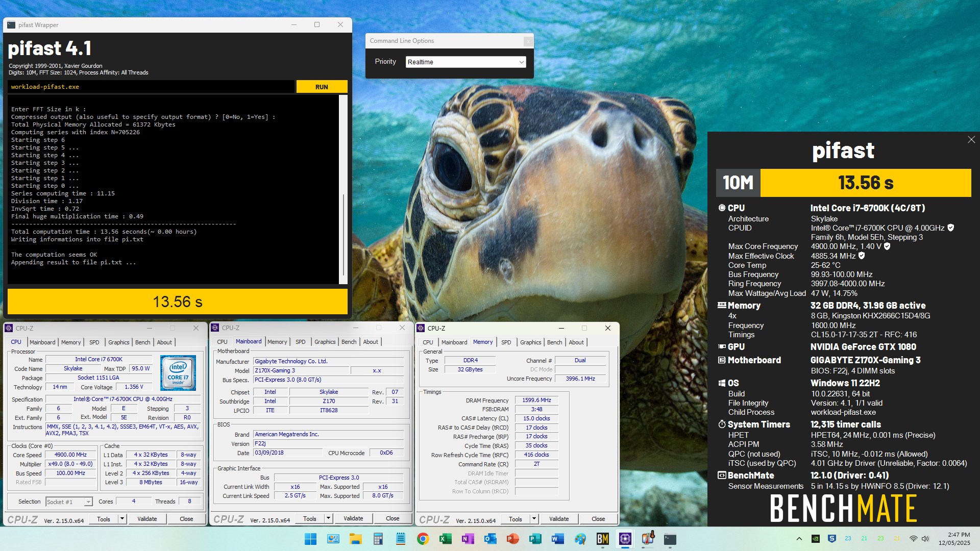Click BenchMate 13.56 s score banner

[x=866, y=183]
